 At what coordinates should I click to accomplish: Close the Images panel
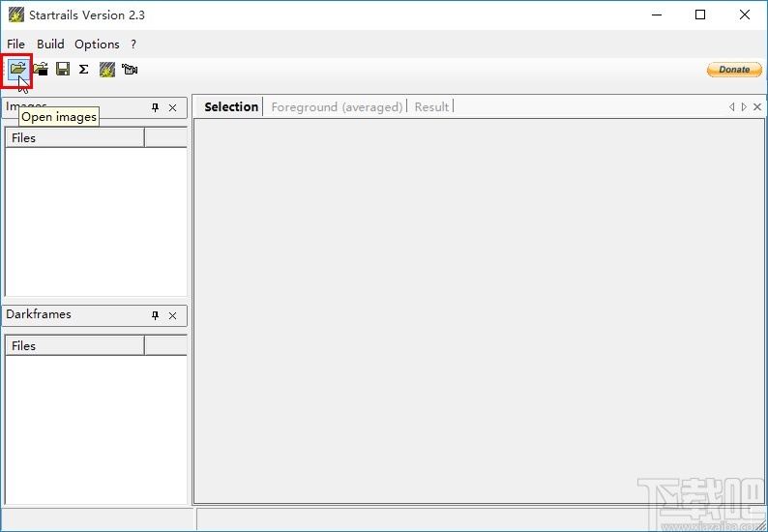click(x=172, y=107)
